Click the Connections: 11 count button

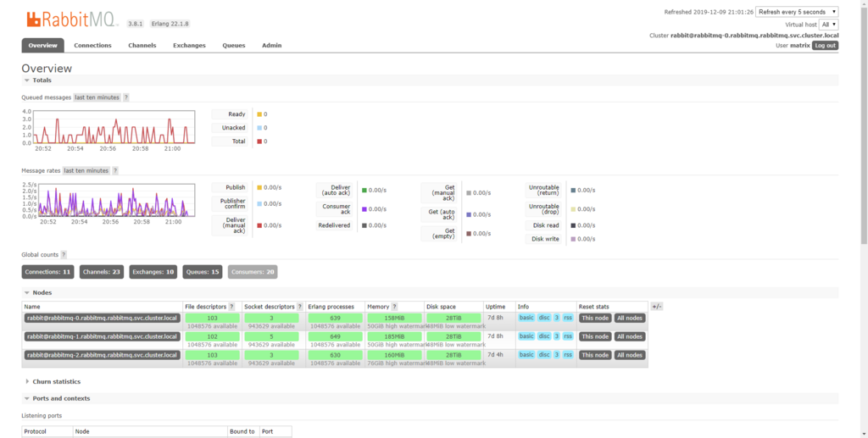pos(47,272)
